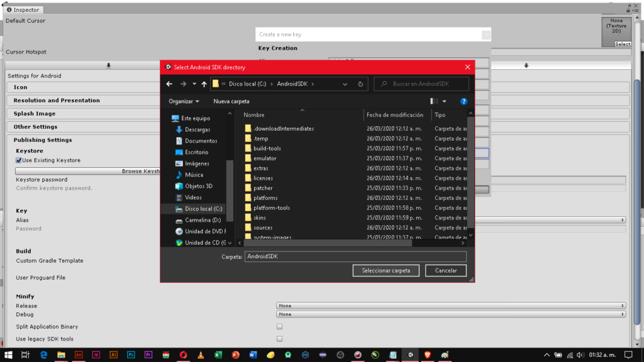Viewport: 644px width, 362px height.
Task: Open Adobe Premiere Pro from the taskbar
Action: coord(148,355)
